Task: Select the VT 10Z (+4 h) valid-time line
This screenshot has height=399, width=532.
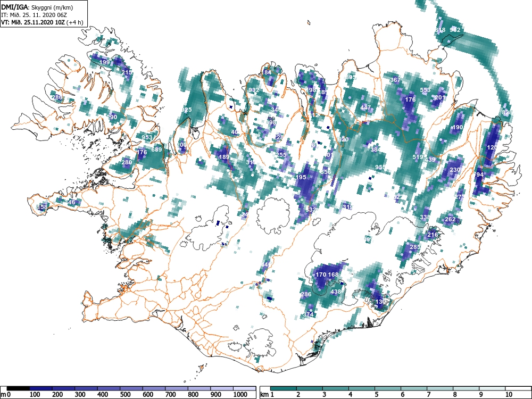Action: tap(41, 22)
